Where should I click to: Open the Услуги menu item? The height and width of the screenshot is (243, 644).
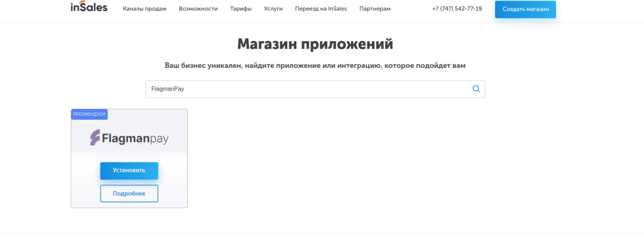[273, 9]
